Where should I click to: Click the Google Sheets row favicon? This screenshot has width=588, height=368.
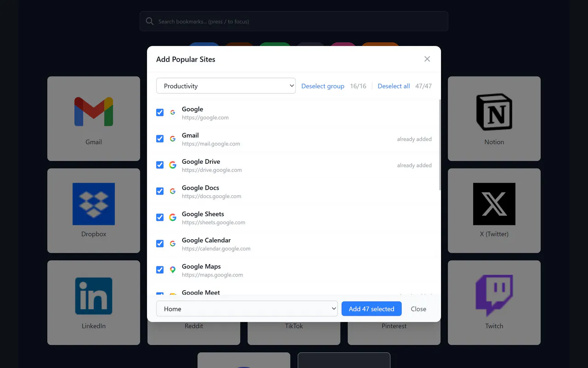coord(173,217)
